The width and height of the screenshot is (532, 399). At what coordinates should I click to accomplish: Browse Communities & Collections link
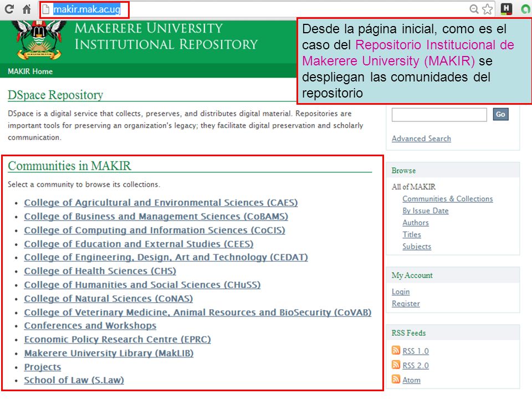pyautogui.click(x=448, y=199)
